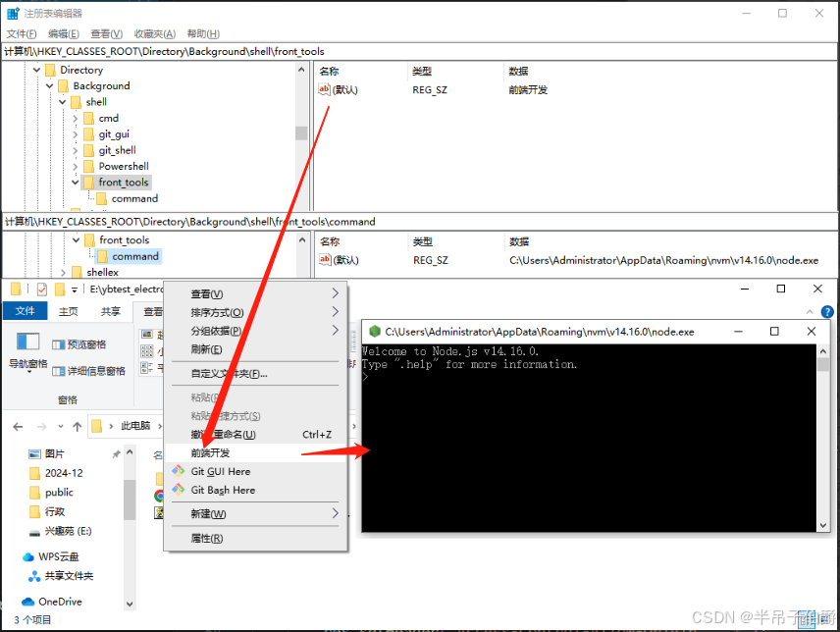Select the cmd key folder icon
The height and width of the screenshot is (632, 840).
tap(89, 118)
